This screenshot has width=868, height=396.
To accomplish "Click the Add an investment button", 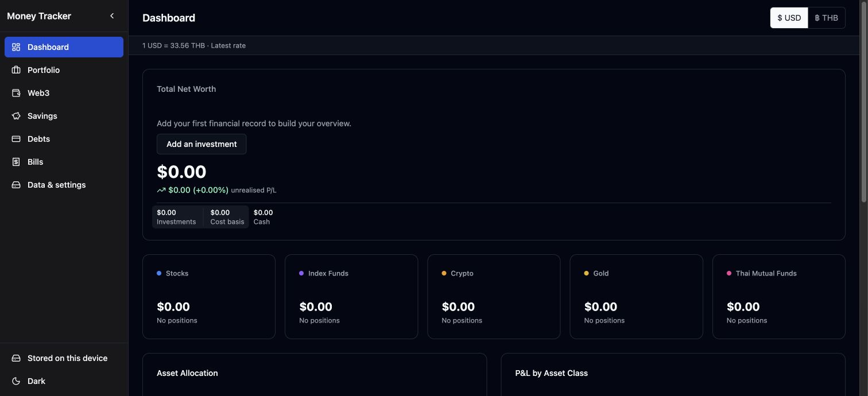I will [201, 144].
